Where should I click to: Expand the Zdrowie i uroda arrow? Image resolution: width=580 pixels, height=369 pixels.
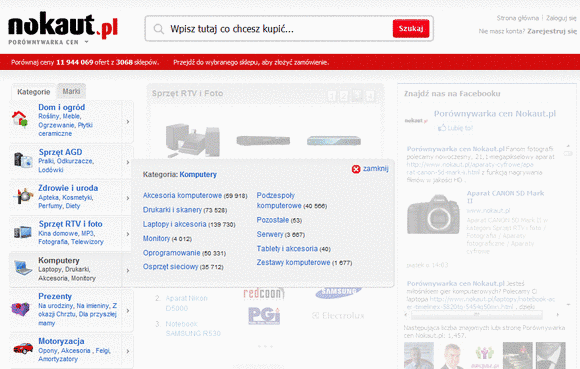pos(128,198)
